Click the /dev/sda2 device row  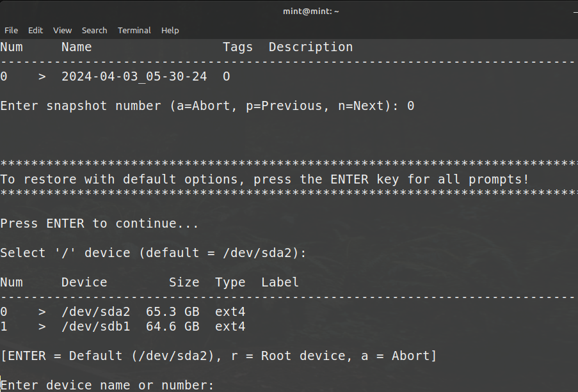pyautogui.click(x=95, y=312)
